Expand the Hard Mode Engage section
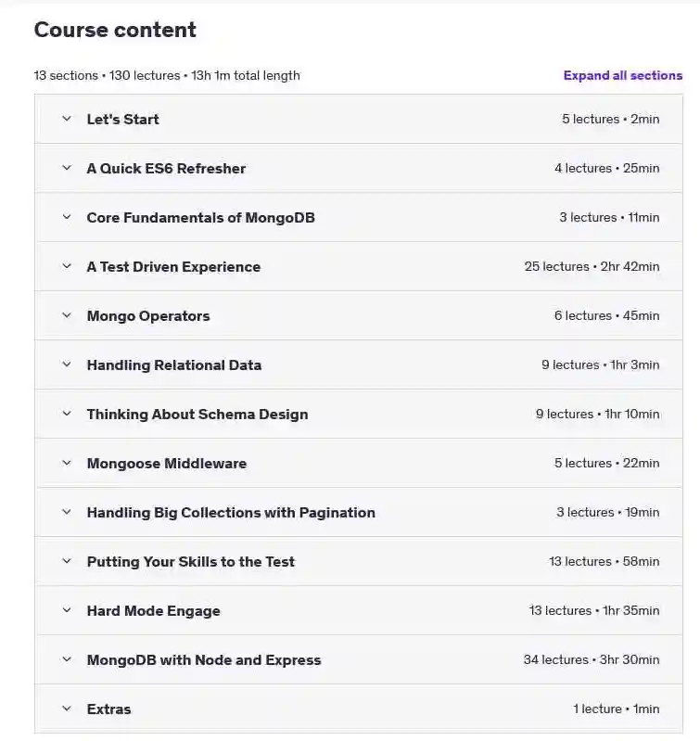The height and width of the screenshot is (741, 700). tap(359, 610)
